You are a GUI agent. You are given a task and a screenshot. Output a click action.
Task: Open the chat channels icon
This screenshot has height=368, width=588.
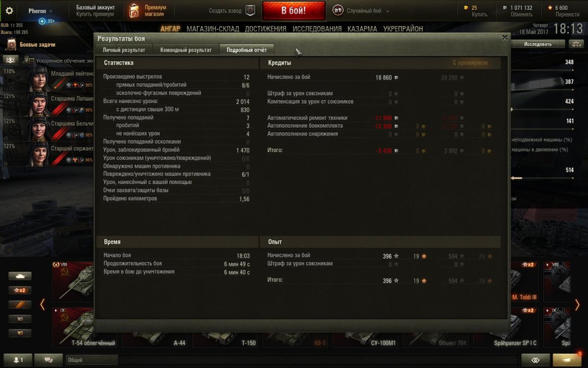[49, 360]
